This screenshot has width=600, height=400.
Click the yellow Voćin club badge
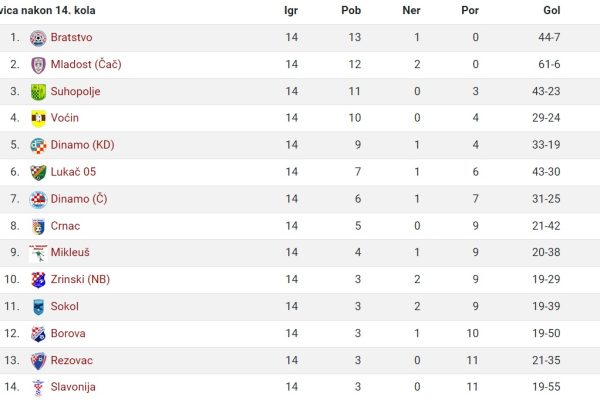tap(38, 118)
